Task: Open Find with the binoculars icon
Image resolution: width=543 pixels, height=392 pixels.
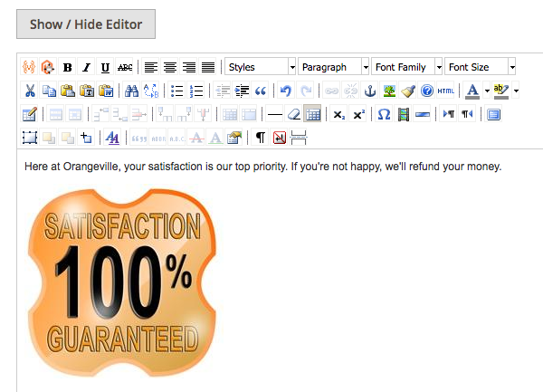Action: [x=131, y=91]
